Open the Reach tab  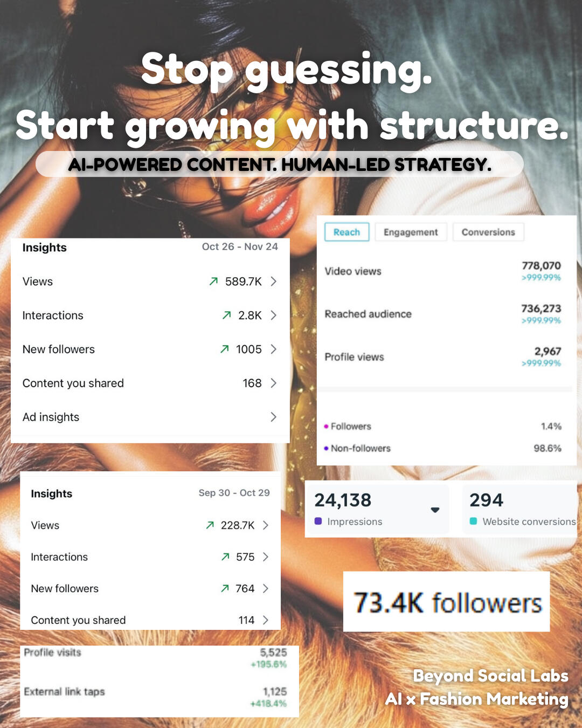(x=347, y=232)
